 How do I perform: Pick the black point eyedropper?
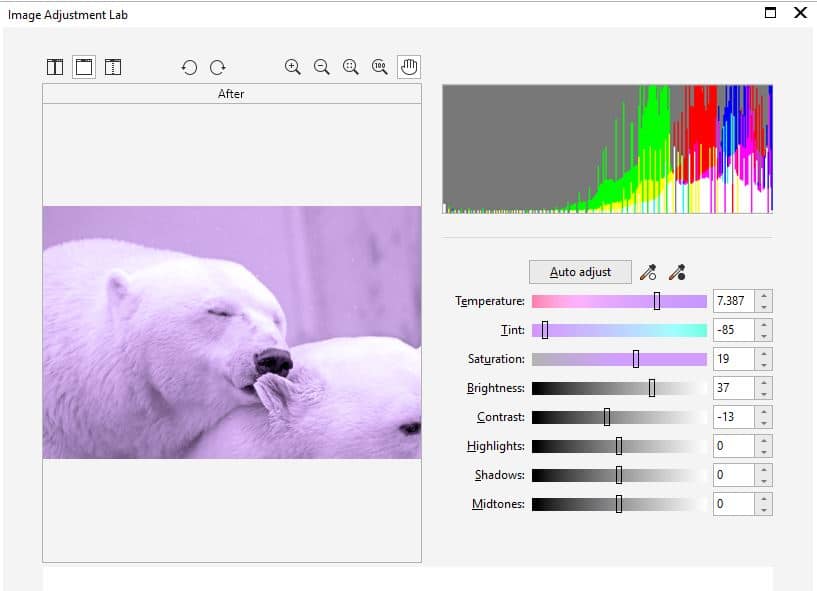tap(677, 272)
